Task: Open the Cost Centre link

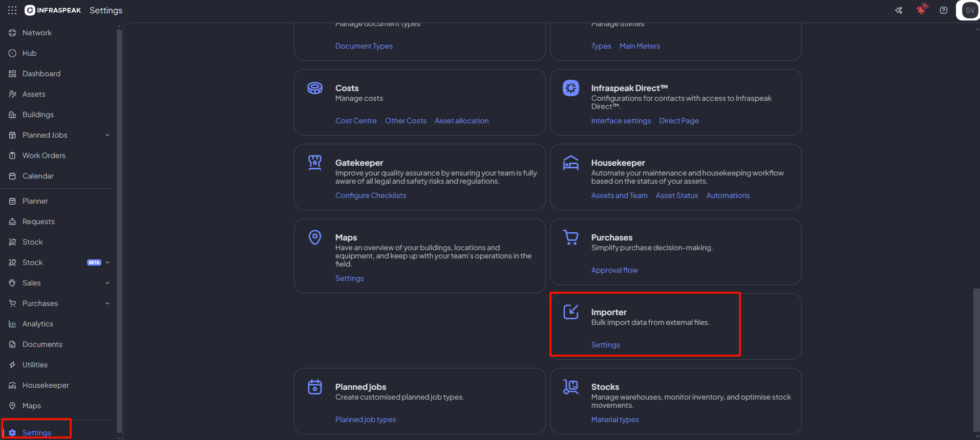Action: [x=356, y=121]
